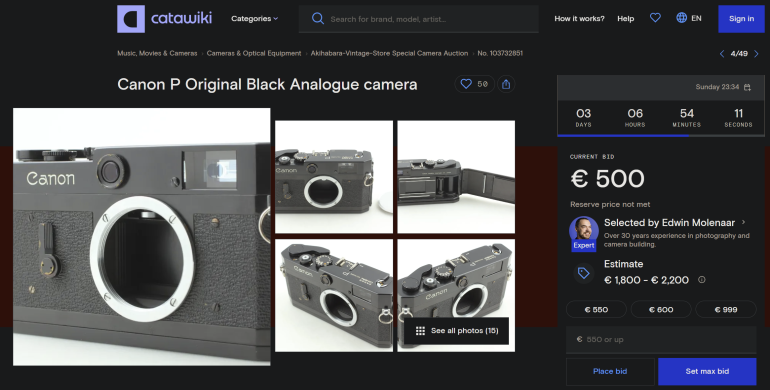Open thumbnail of camera top-left angle
Image resolution: width=770 pixels, height=390 pixels.
point(334,295)
